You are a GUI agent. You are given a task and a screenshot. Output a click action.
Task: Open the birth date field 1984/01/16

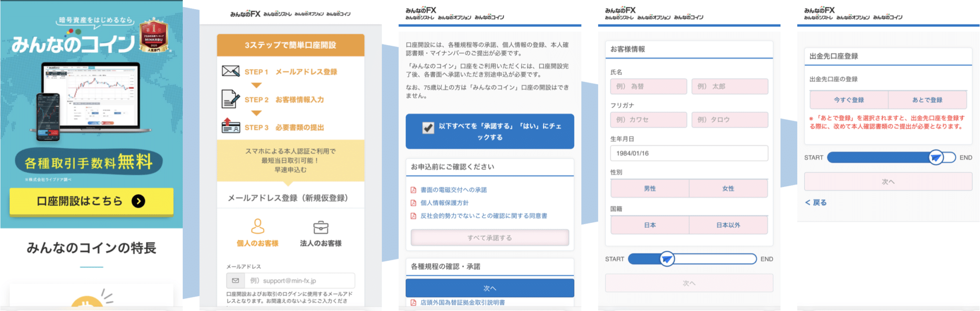point(689,153)
